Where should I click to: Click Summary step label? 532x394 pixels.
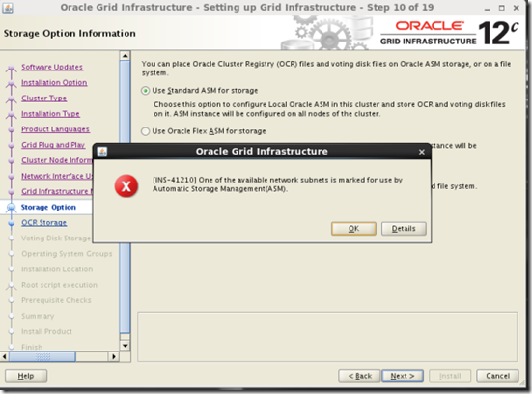pos(38,317)
